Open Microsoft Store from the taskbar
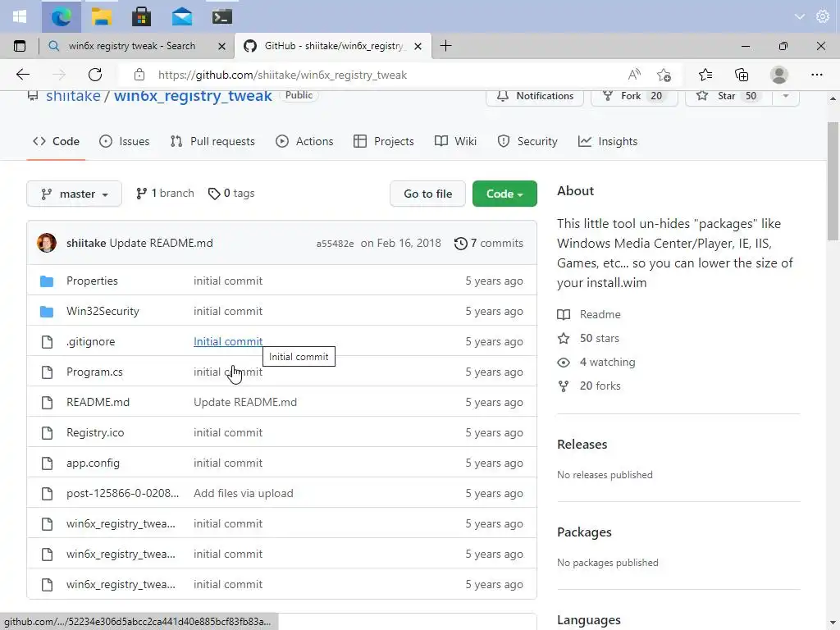Image resolution: width=840 pixels, height=630 pixels. [141, 16]
